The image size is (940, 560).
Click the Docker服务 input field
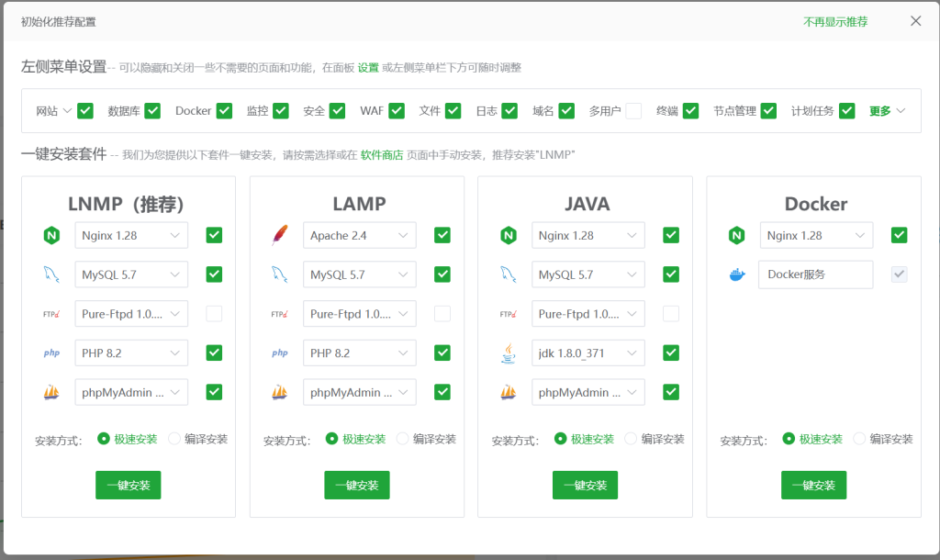pyautogui.click(x=815, y=274)
